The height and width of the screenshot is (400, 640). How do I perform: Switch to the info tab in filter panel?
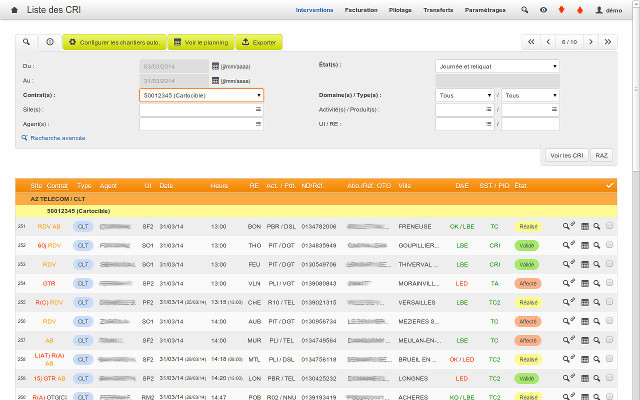(50, 42)
